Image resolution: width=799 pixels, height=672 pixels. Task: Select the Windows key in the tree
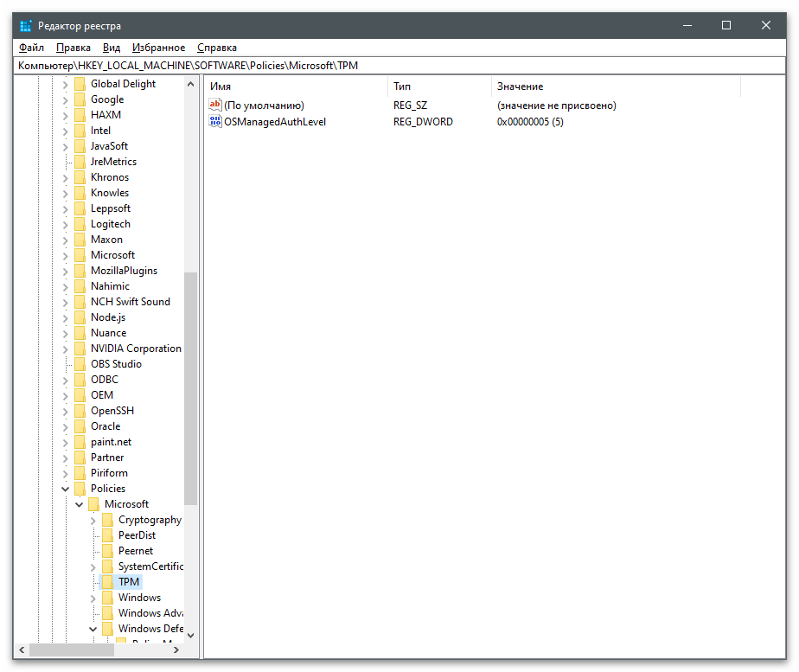[139, 598]
